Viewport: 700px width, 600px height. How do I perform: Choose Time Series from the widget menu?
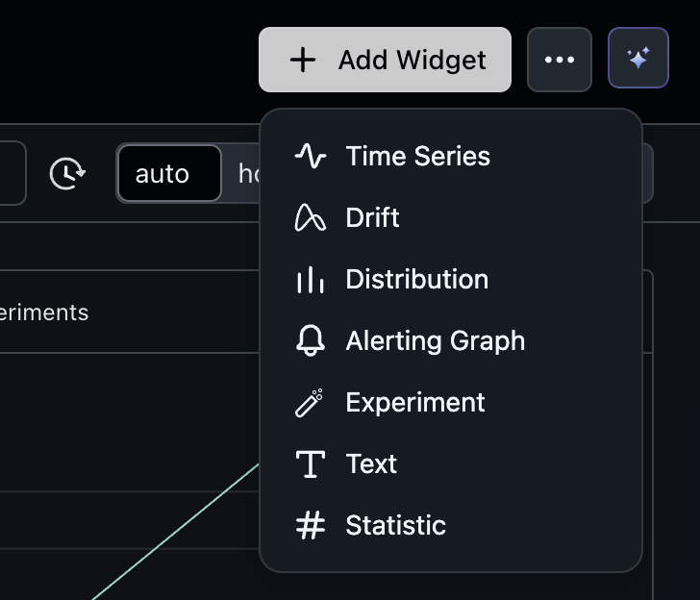click(417, 157)
